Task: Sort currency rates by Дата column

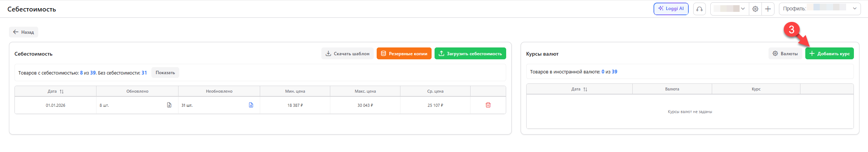Action: click(579, 89)
